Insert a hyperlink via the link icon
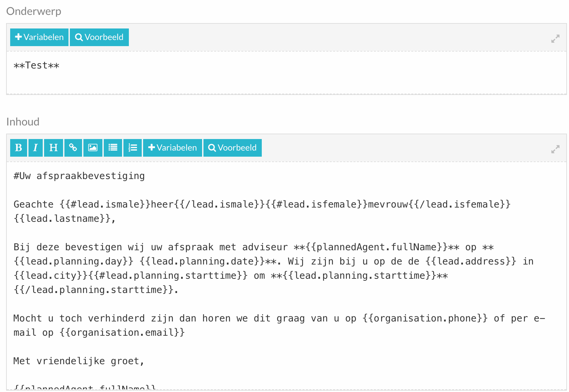The height and width of the screenshot is (392, 569). click(x=73, y=148)
